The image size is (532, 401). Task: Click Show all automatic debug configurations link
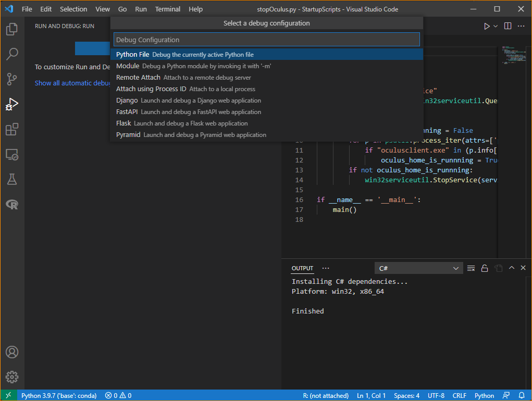[x=72, y=83]
